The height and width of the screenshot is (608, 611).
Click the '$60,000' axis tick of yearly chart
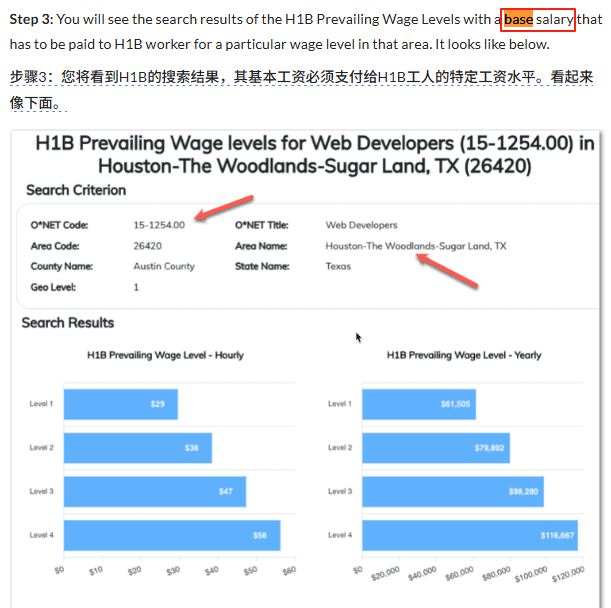click(x=459, y=573)
